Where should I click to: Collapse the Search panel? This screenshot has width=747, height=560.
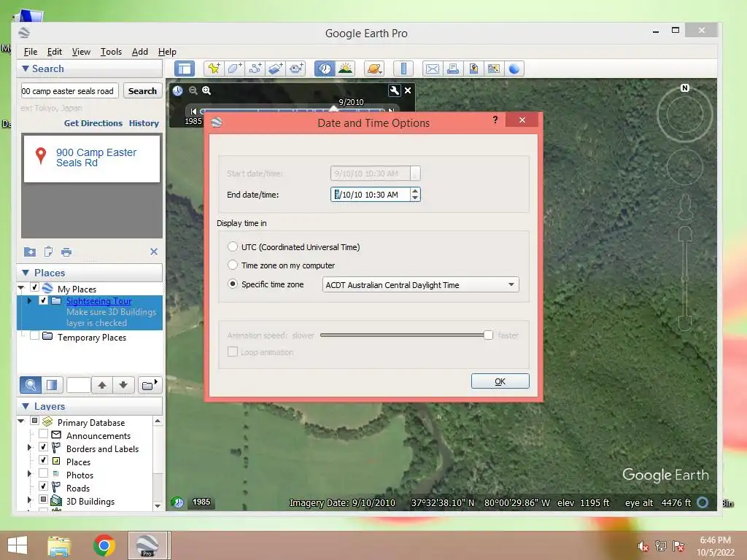tap(26, 69)
